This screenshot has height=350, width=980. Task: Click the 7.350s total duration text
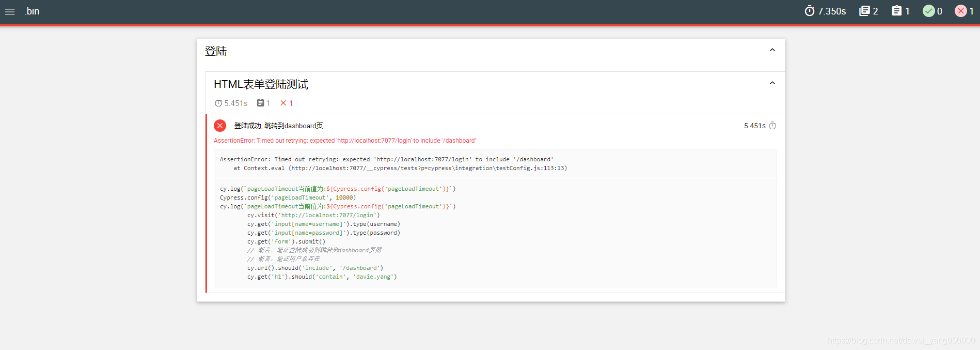click(x=832, y=11)
